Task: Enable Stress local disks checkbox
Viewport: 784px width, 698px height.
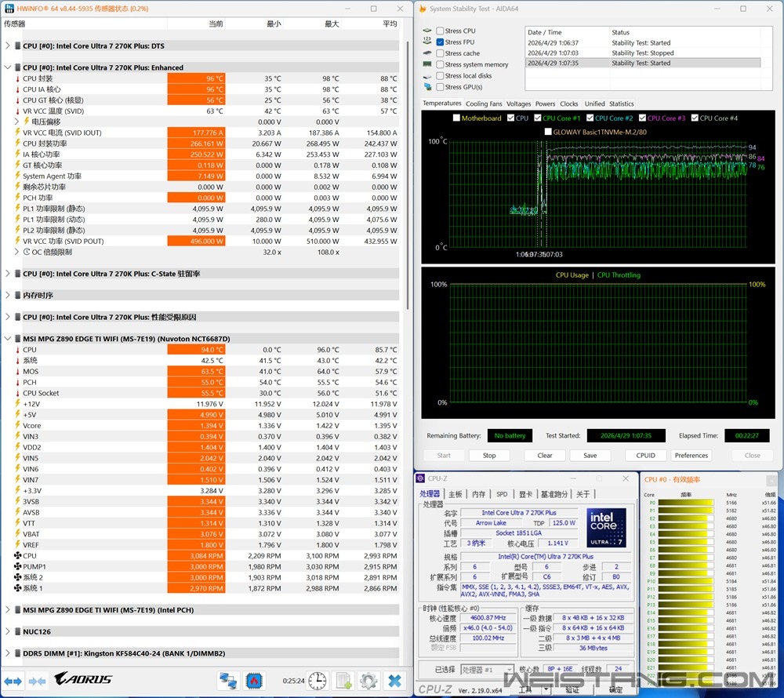Action: click(x=440, y=75)
